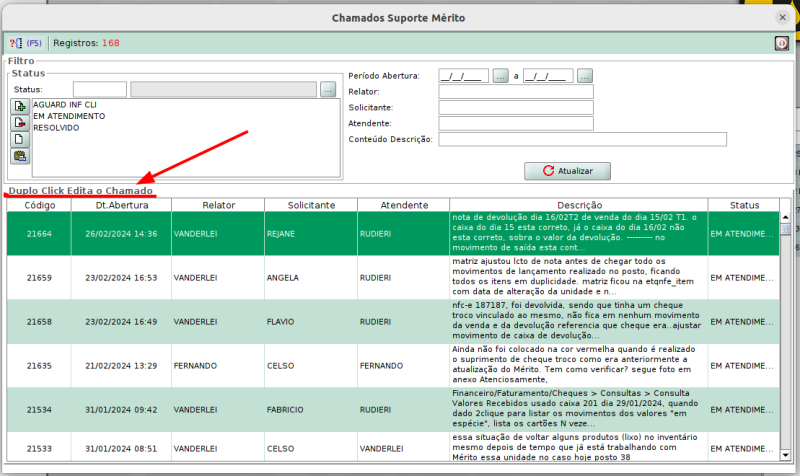Click date 23/02/2024 16:53 cell

tap(121, 278)
